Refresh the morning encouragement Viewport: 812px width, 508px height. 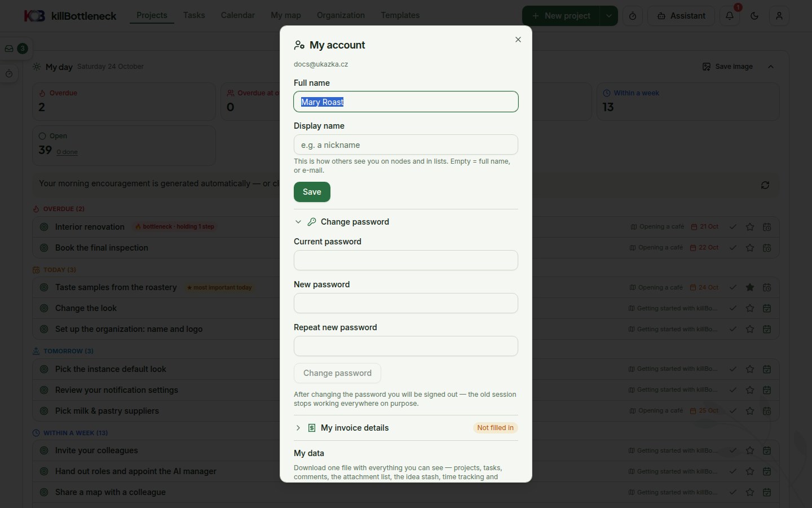tap(765, 185)
